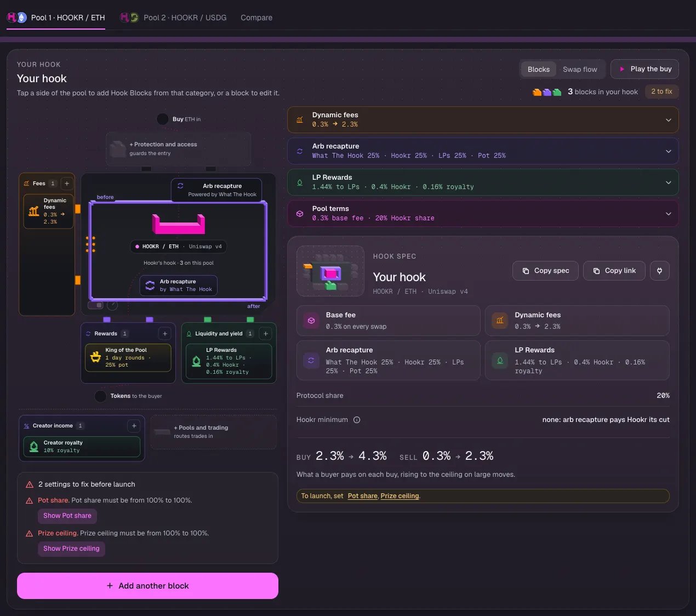Click the chart icon on Hook Spec Dynamic fees card

coord(500,321)
